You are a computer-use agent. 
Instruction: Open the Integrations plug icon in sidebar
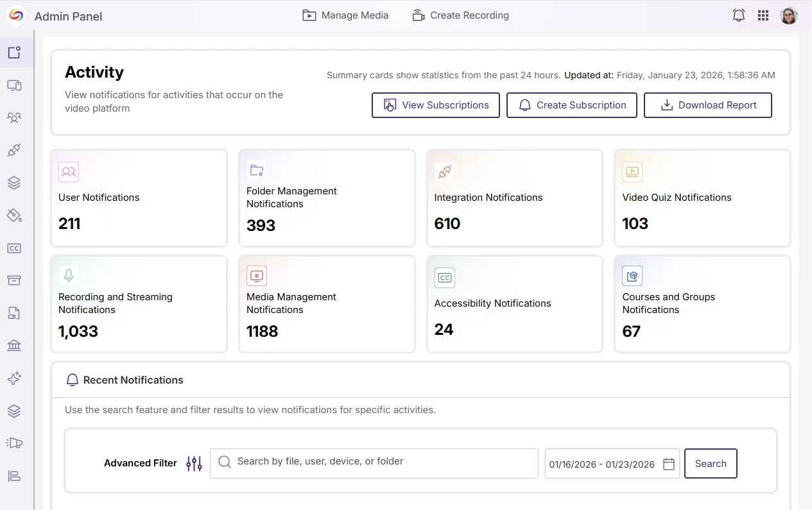point(14,150)
